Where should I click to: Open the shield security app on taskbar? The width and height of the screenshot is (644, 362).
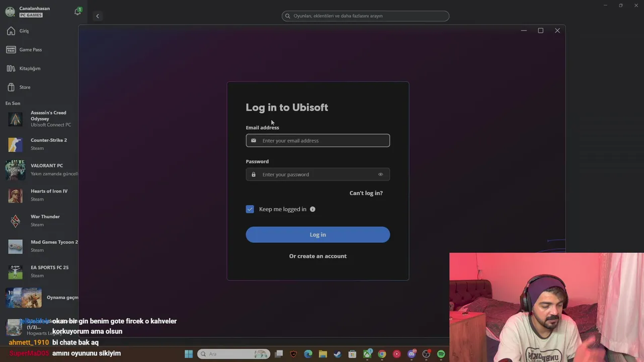(x=294, y=354)
